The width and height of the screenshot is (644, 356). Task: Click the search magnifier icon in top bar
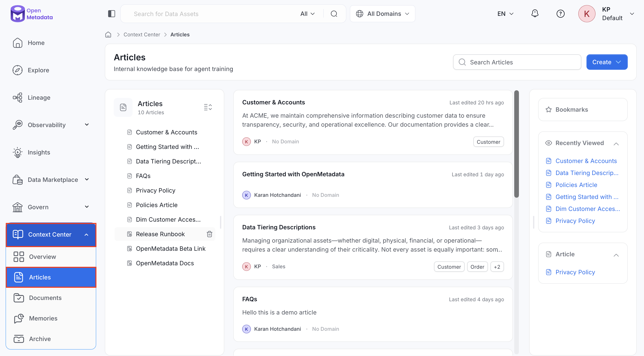334,14
